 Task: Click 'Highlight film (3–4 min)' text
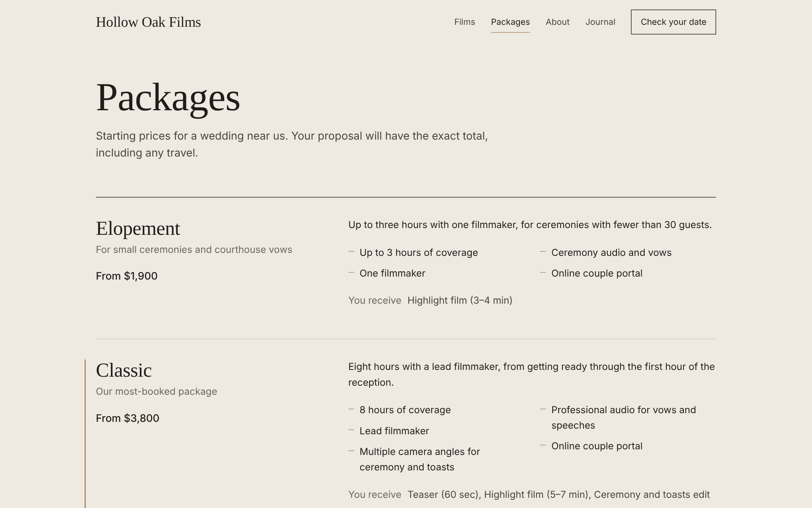tap(460, 300)
